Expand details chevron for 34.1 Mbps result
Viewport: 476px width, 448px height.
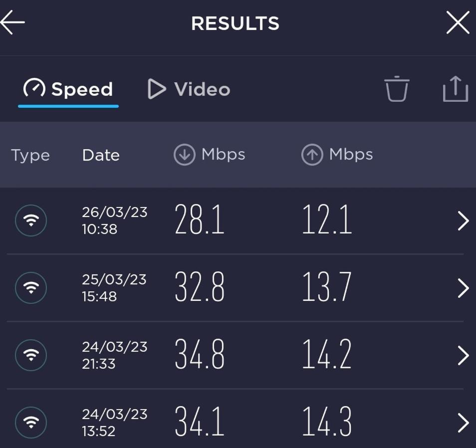(463, 423)
